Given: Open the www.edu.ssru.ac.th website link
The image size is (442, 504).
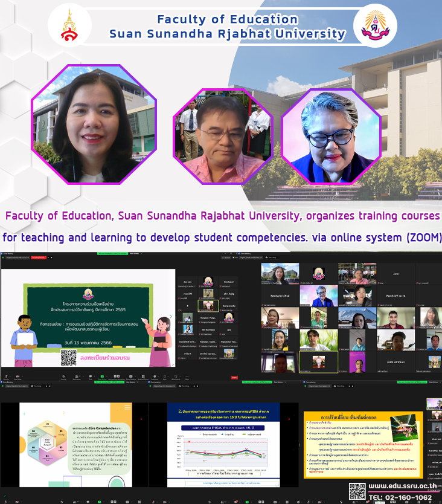Looking at the screenshot, I should tap(403, 486).
